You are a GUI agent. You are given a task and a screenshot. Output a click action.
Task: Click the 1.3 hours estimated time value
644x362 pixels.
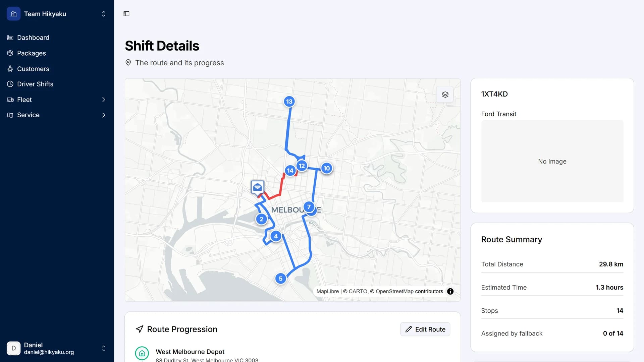(x=609, y=287)
